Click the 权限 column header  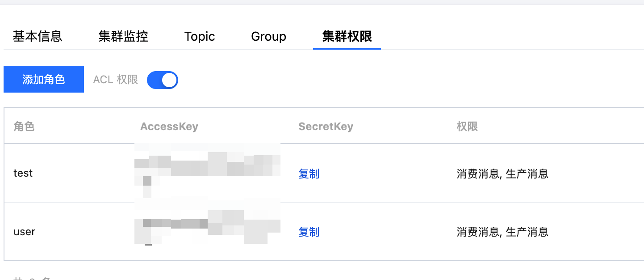pyautogui.click(x=467, y=127)
